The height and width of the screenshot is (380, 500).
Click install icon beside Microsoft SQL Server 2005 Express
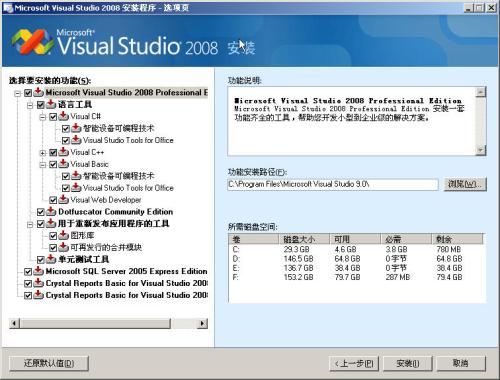(39, 271)
